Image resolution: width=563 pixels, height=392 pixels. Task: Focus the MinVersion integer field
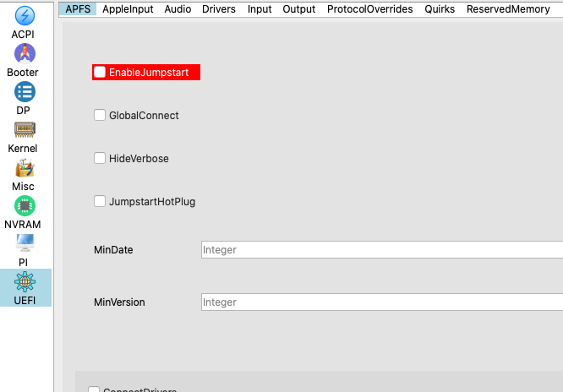pyautogui.click(x=382, y=302)
